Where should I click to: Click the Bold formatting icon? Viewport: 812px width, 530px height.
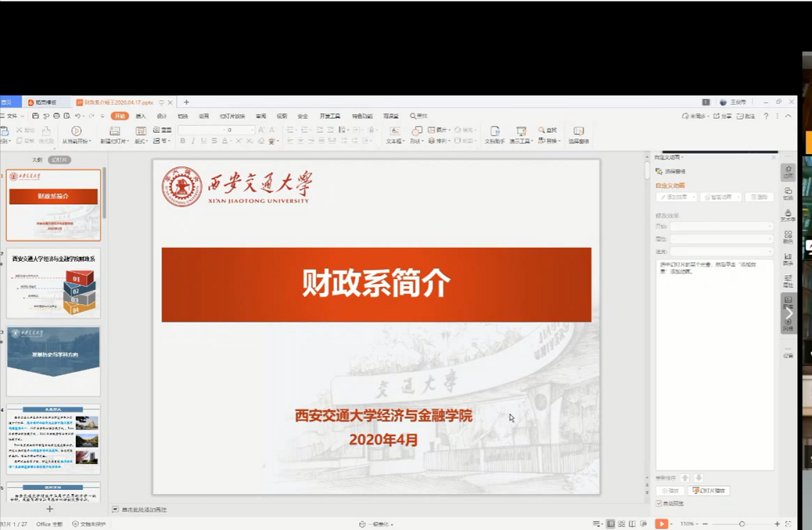(x=183, y=141)
